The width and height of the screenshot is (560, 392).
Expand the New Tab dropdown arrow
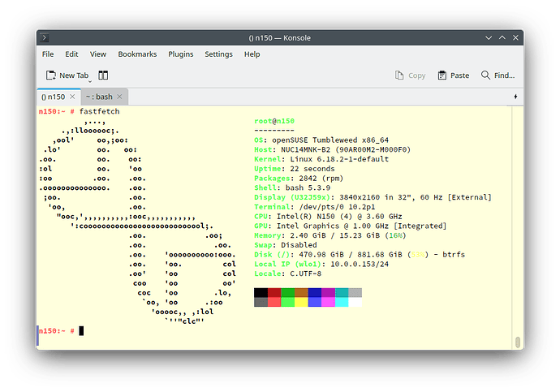pos(90,81)
